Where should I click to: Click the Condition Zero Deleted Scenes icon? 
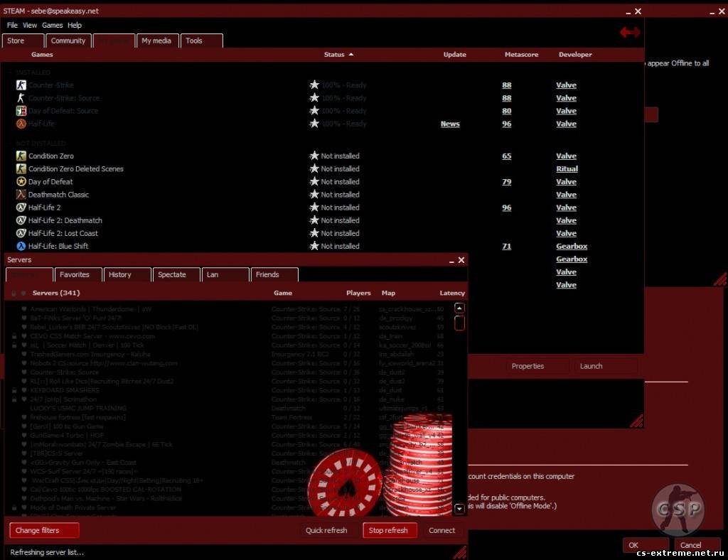pos(21,169)
